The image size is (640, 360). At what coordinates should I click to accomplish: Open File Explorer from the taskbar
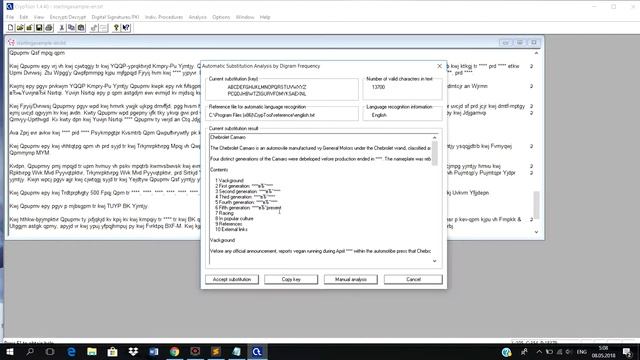click(x=92, y=352)
